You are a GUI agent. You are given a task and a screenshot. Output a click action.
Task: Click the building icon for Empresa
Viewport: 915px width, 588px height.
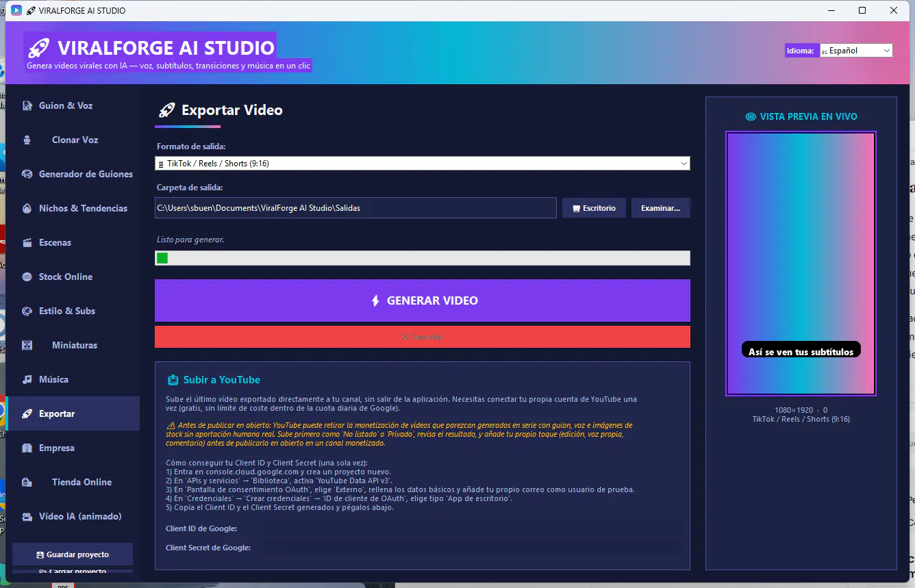(x=27, y=448)
